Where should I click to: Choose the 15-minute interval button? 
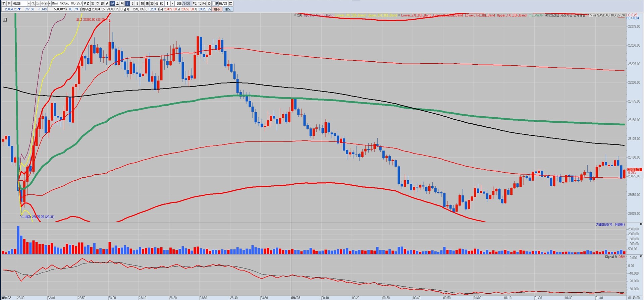tap(147, 3)
